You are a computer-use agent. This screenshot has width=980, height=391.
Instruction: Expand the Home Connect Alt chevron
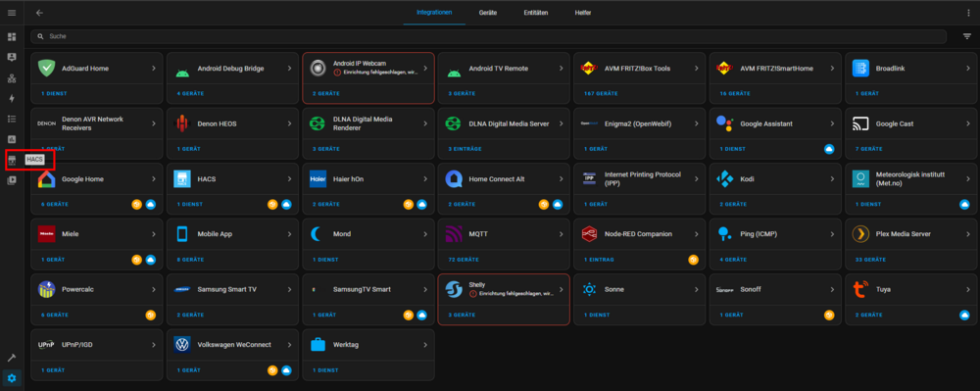561,179
